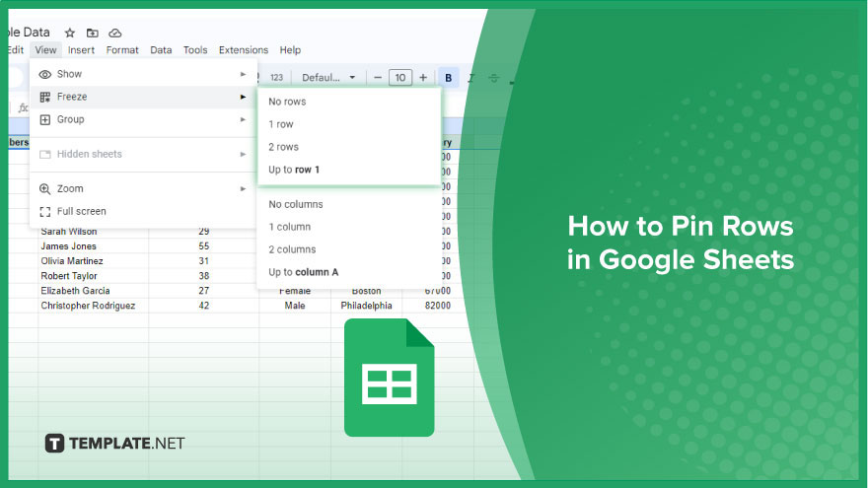Open the Data menu

point(161,50)
